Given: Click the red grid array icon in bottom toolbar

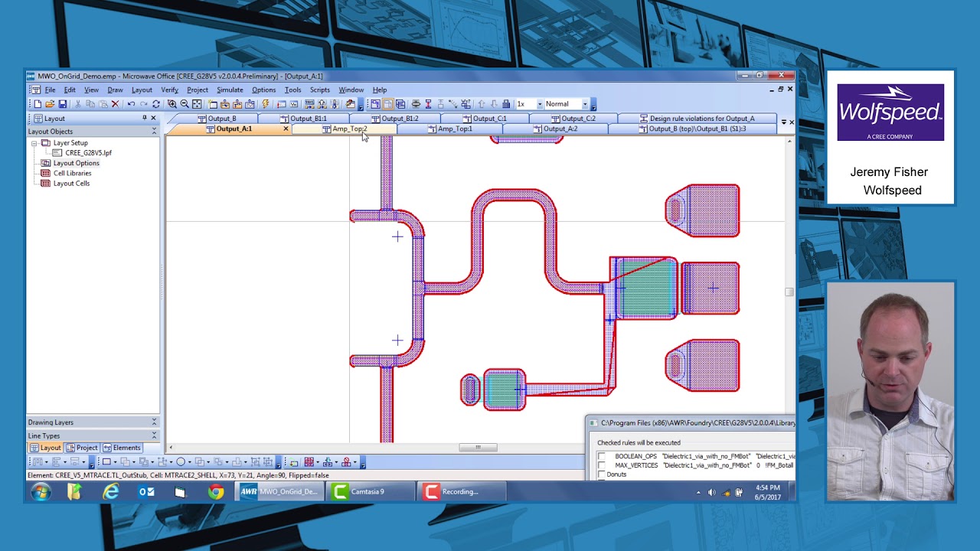Looking at the screenshot, I should [309, 462].
